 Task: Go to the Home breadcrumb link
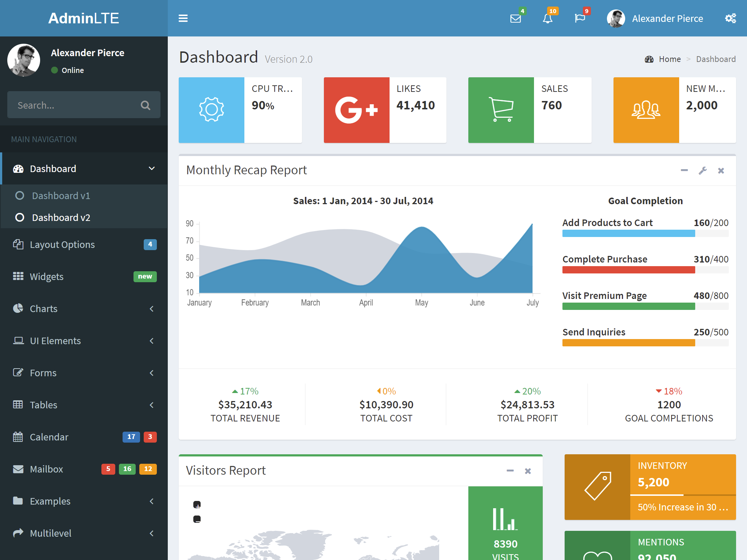(x=670, y=59)
